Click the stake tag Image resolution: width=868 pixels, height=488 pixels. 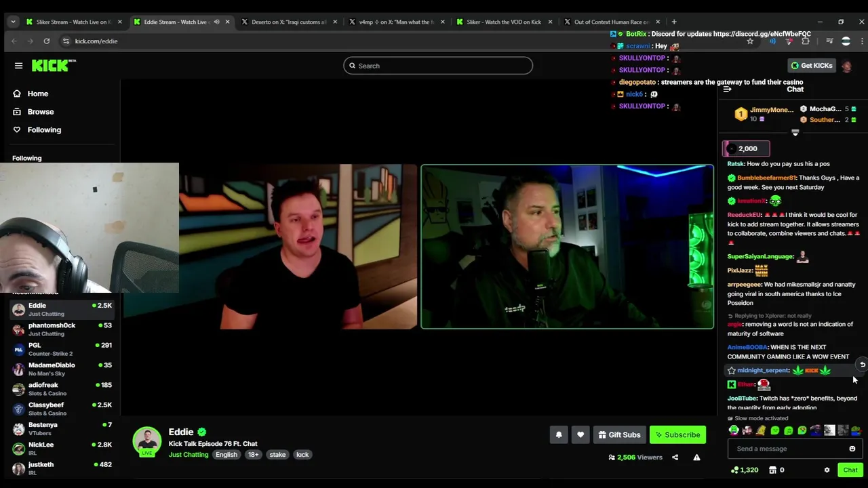click(277, 455)
